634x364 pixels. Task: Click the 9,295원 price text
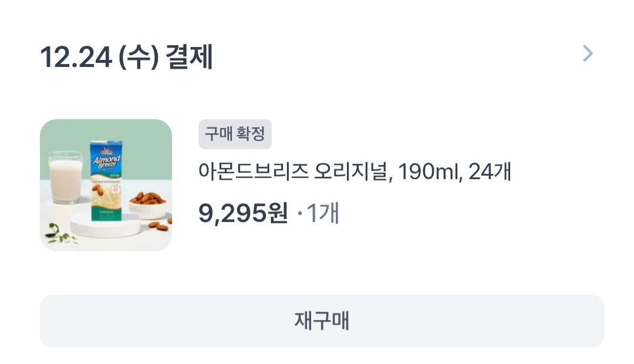pos(243,214)
